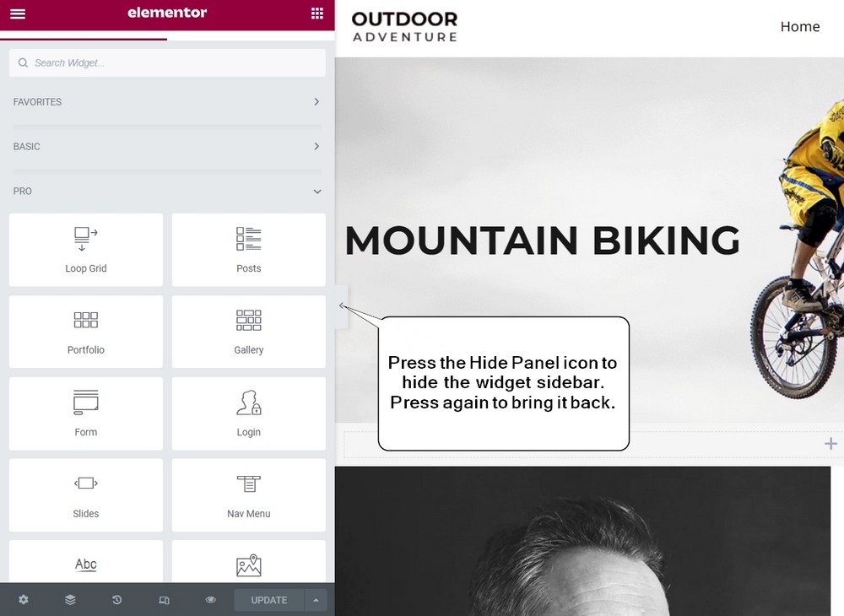844x616 pixels.
Task: Open Site Settings with the gear icon
Action: click(23, 599)
